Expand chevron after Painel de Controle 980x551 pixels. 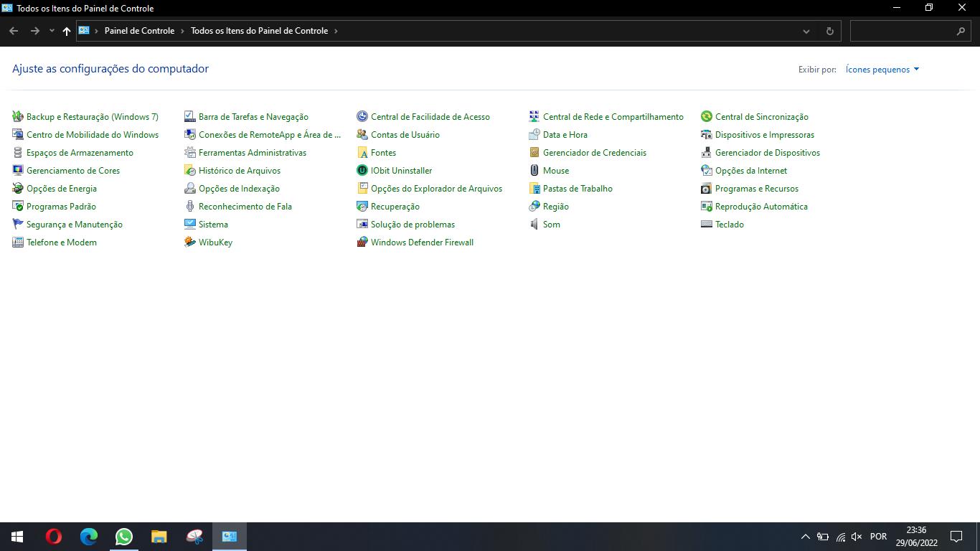pyautogui.click(x=183, y=31)
